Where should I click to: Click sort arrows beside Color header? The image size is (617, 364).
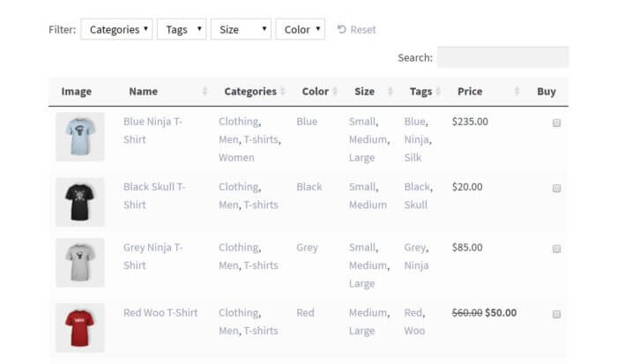[x=335, y=92]
